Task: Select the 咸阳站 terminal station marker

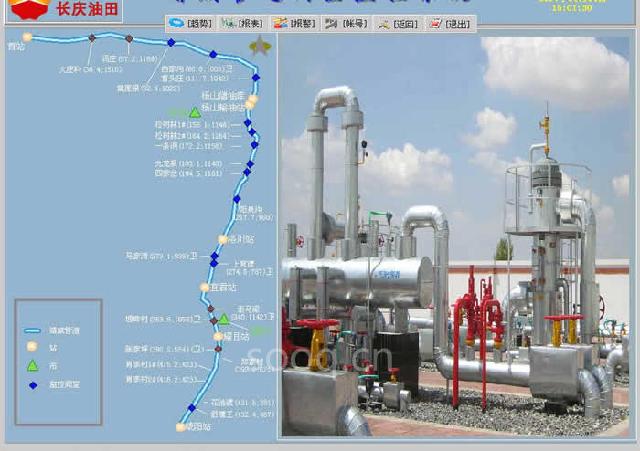Action: (x=181, y=426)
